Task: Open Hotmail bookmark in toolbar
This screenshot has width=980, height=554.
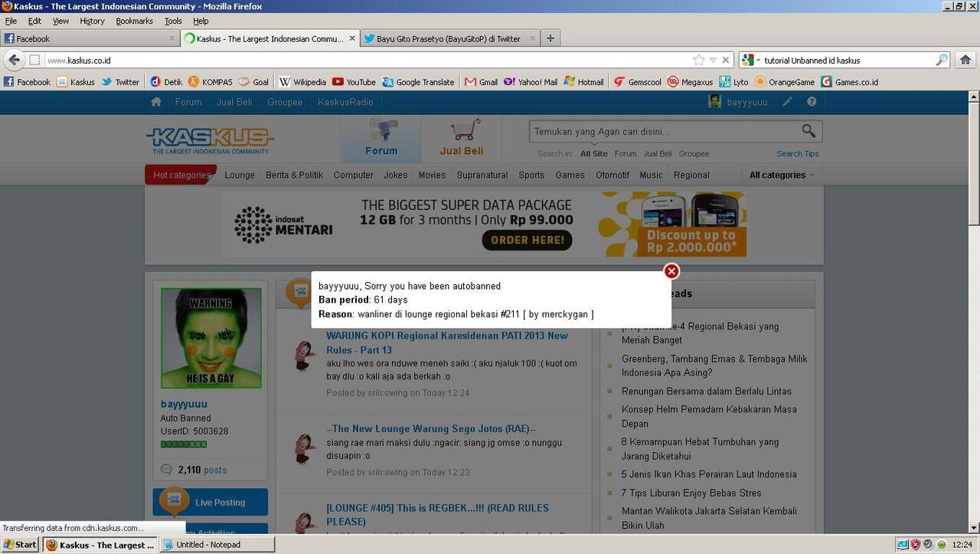Action: [x=583, y=82]
